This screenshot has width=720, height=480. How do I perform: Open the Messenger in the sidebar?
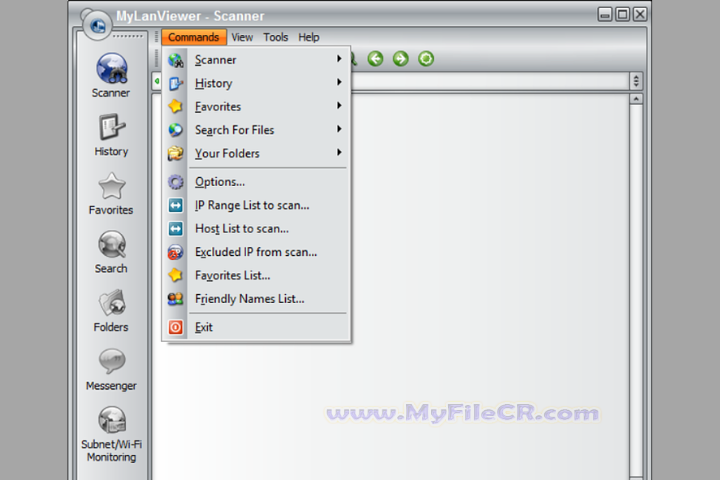click(x=111, y=369)
